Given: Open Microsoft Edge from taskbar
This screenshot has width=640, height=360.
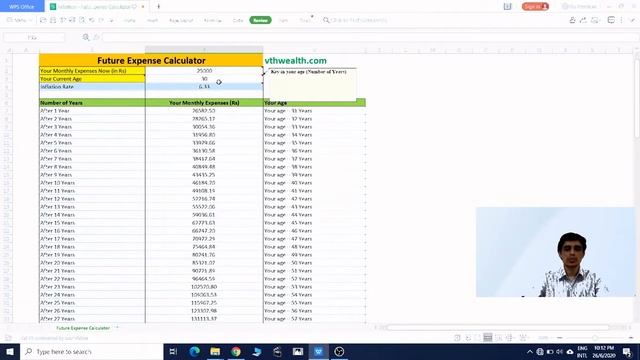Looking at the screenshot, I should pyautogui.click(x=194, y=351).
